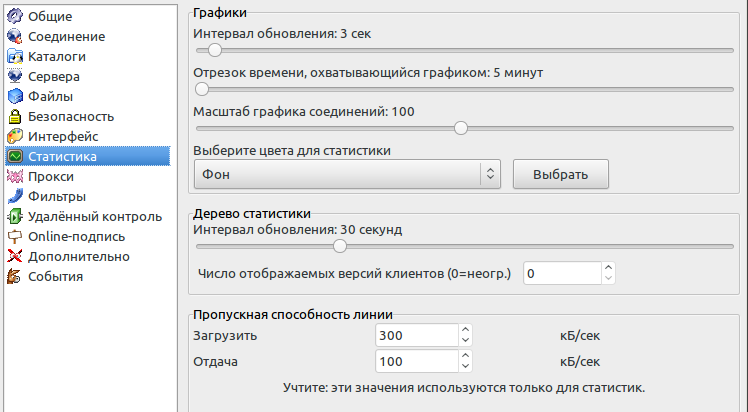
Task: Click the Прокси icon
Action: tap(15, 176)
